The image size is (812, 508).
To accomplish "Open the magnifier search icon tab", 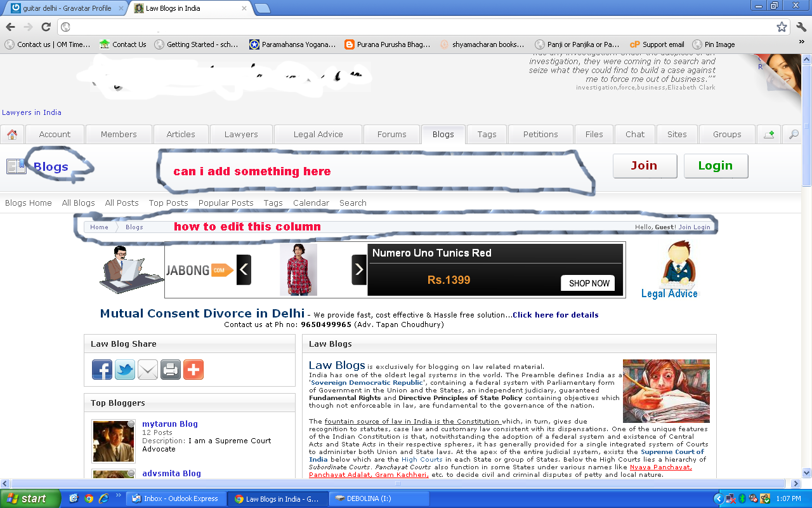I will pyautogui.click(x=794, y=134).
